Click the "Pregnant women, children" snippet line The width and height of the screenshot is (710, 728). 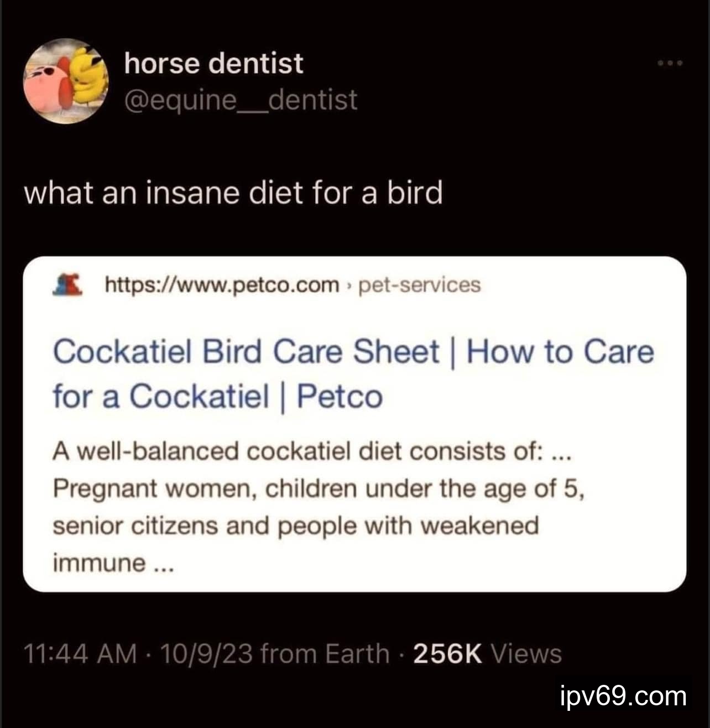(x=319, y=488)
